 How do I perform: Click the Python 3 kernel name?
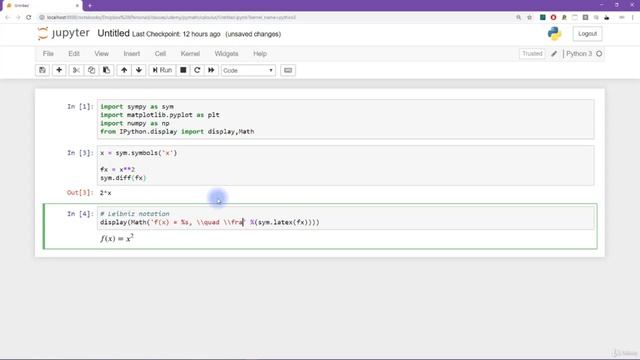pyautogui.click(x=579, y=54)
